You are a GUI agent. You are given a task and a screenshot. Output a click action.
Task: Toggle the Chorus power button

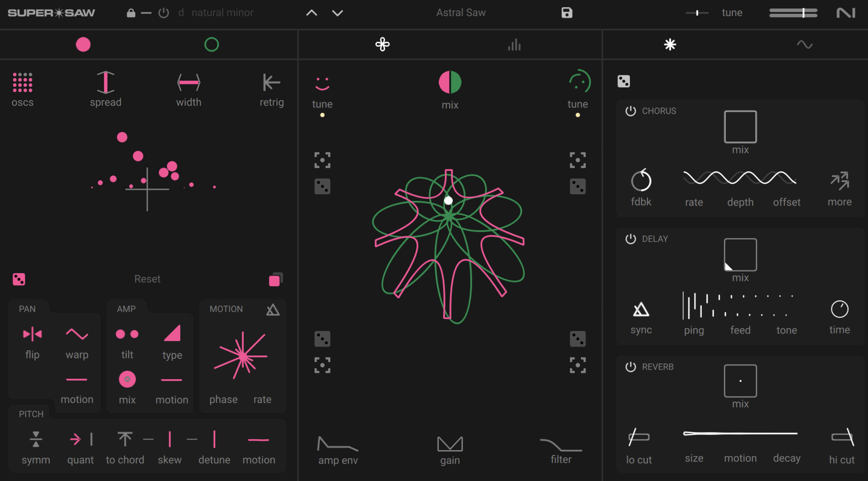coord(630,111)
